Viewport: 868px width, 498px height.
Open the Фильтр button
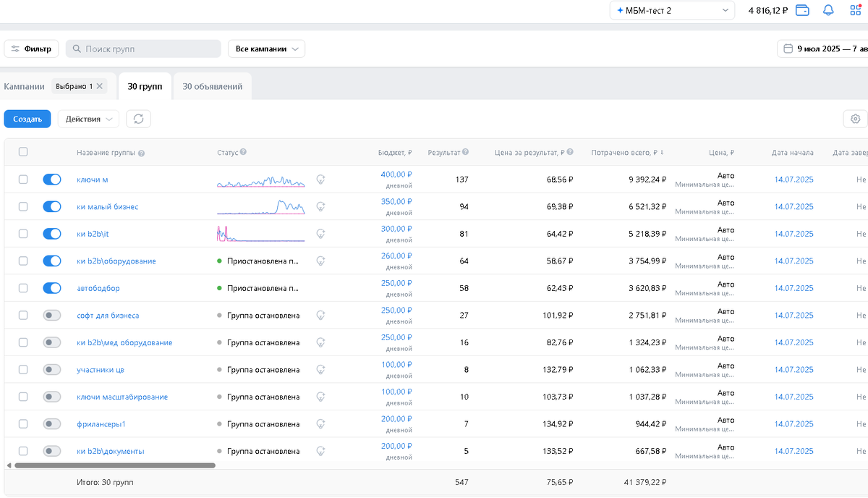click(x=32, y=49)
